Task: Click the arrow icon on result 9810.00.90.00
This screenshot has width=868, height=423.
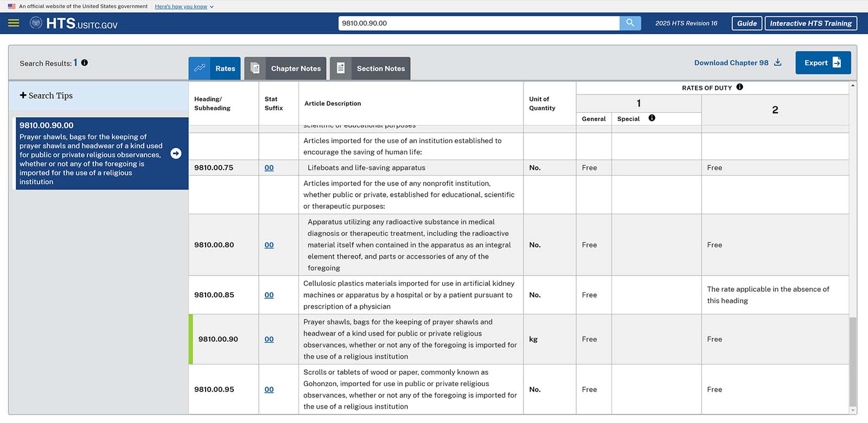Action: click(176, 153)
